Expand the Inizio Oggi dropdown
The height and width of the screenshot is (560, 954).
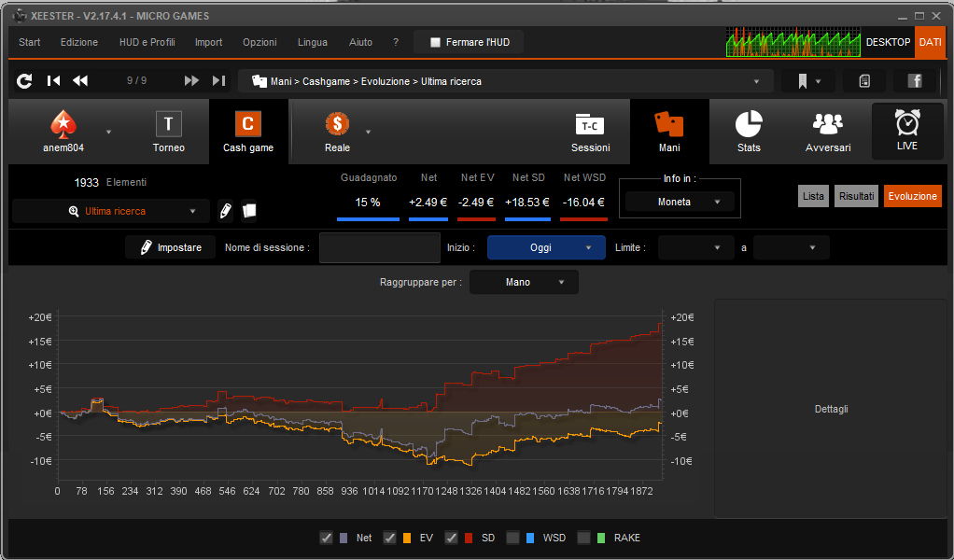click(546, 247)
